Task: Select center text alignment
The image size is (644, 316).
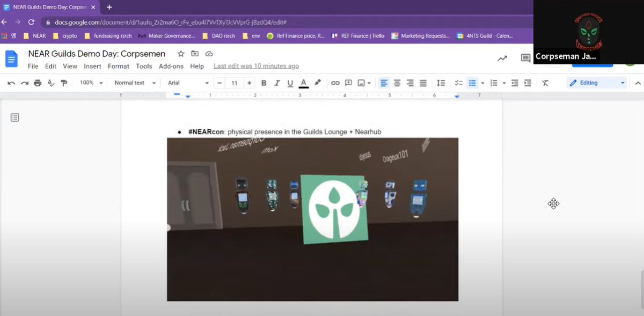Action: point(397,83)
